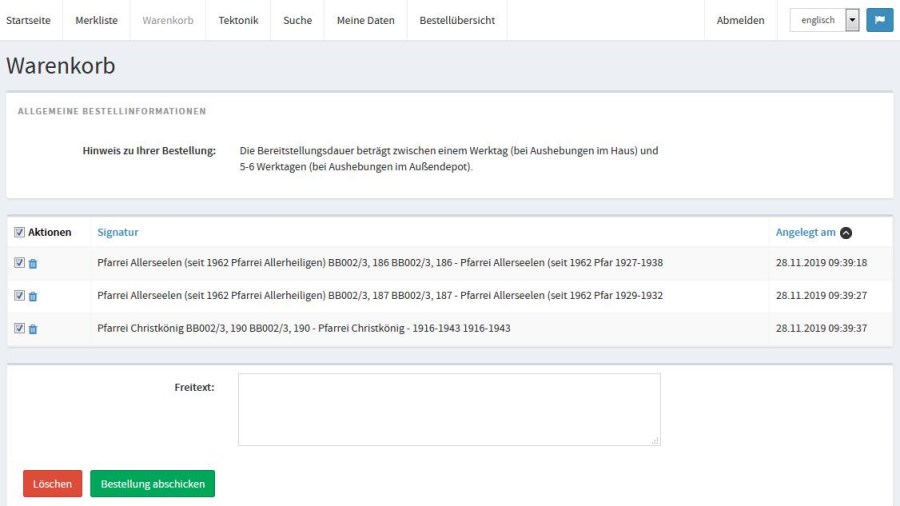Toggle the Aktionen select-all checkbox
900x506 pixels.
pos(20,232)
